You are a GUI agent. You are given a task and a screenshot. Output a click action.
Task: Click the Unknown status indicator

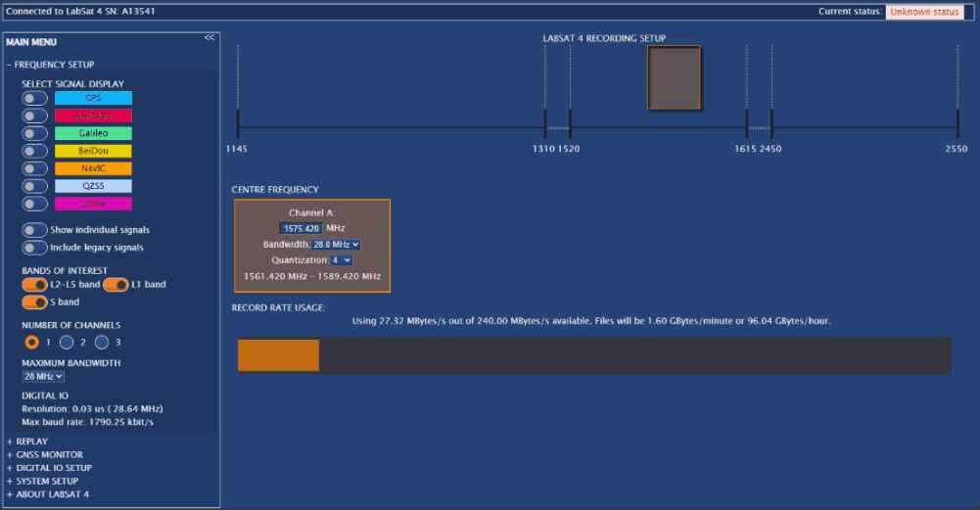924,12
